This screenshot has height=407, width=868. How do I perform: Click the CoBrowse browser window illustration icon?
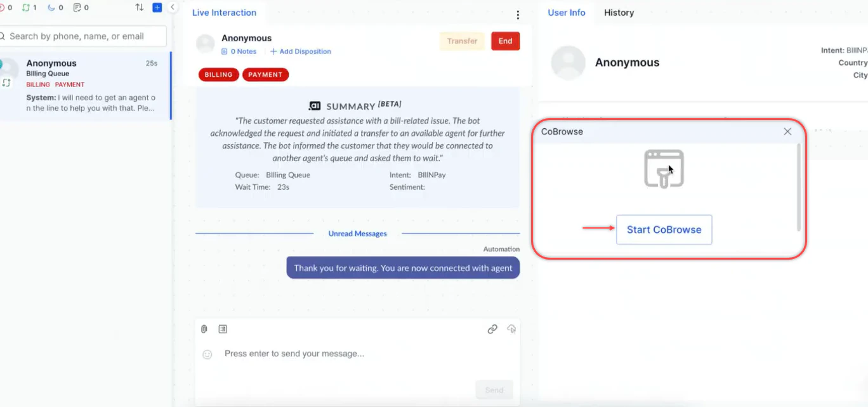[x=664, y=169]
